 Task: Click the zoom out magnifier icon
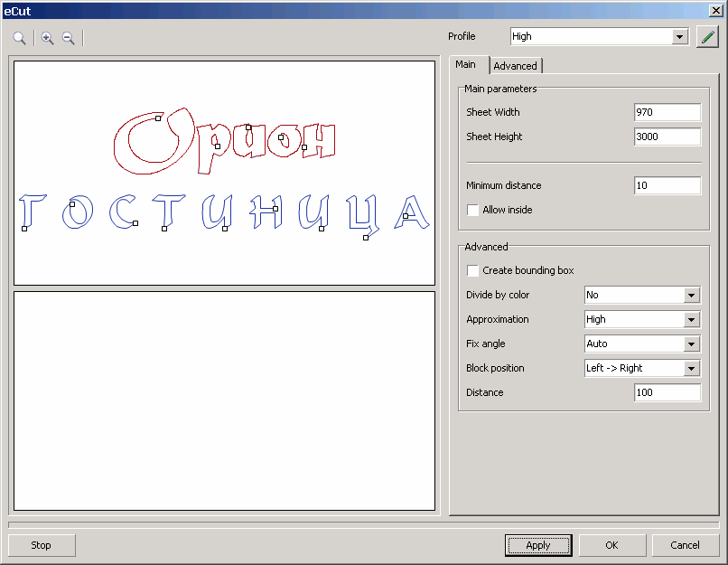point(69,38)
